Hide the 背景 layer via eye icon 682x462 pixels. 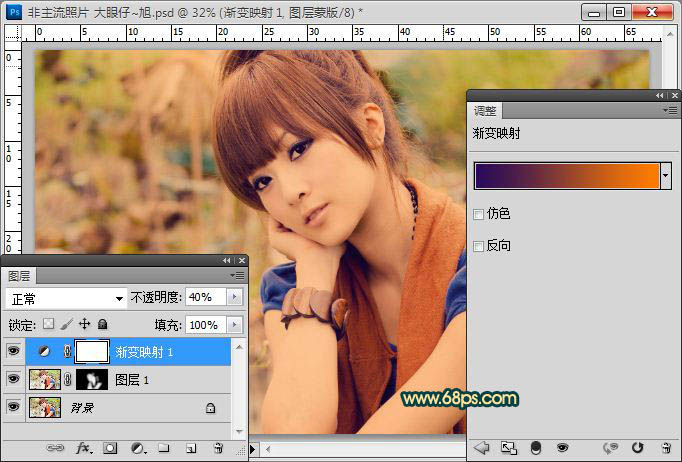pos(13,407)
